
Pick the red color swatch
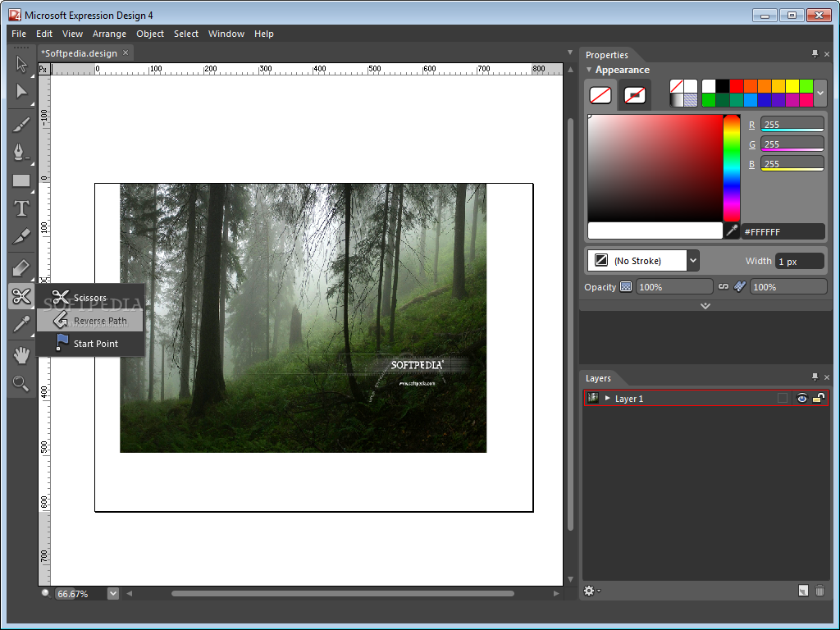(x=737, y=86)
